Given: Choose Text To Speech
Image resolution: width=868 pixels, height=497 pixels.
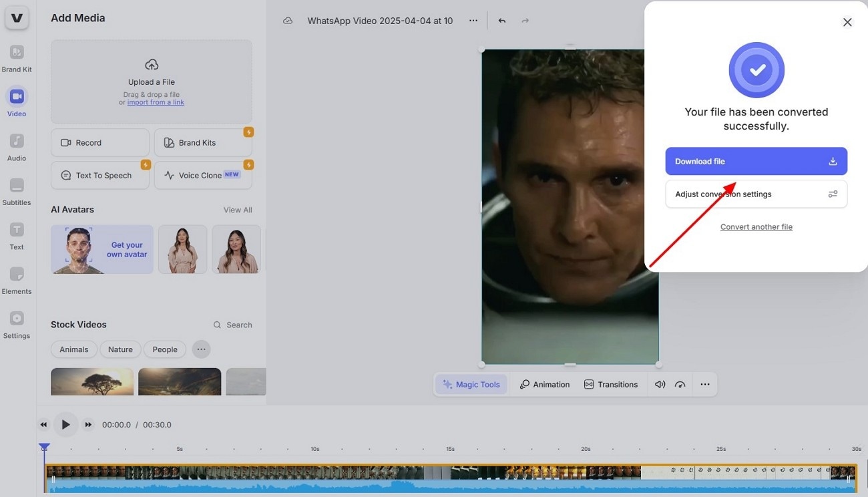Looking at the screenshot, I should coord(100,175).
